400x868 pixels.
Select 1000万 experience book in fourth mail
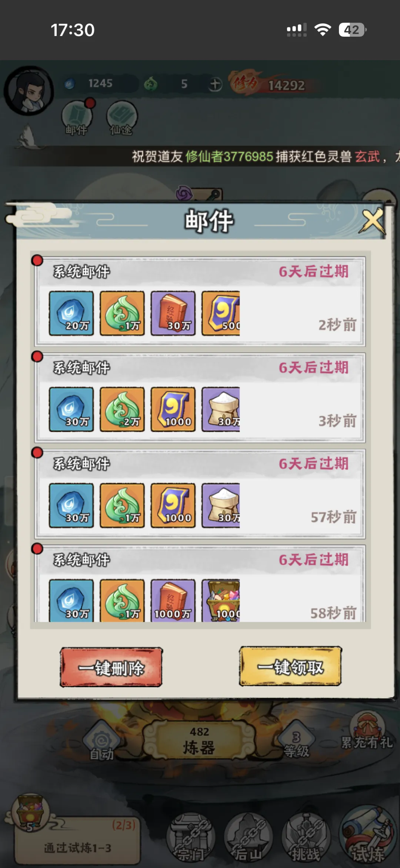(x=173, y=600)
